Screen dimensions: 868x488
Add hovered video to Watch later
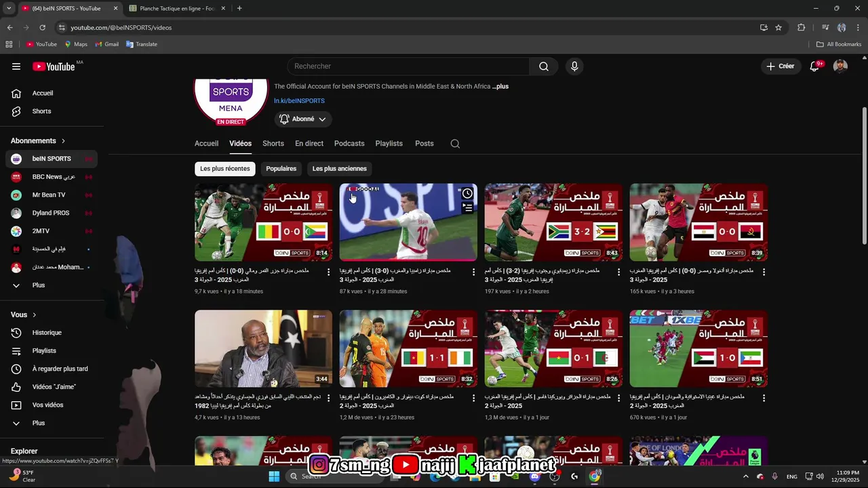click(x=467, y=194)
